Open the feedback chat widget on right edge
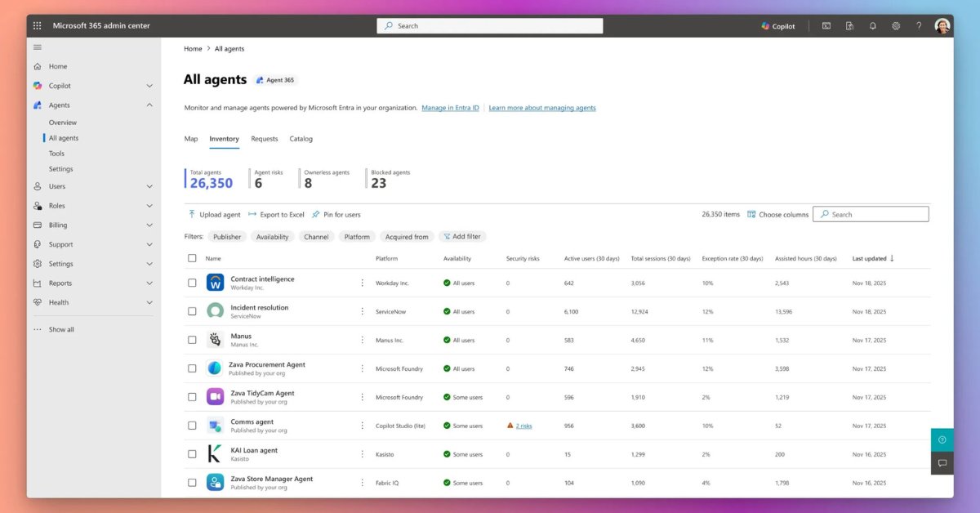 tap(942, 463)
